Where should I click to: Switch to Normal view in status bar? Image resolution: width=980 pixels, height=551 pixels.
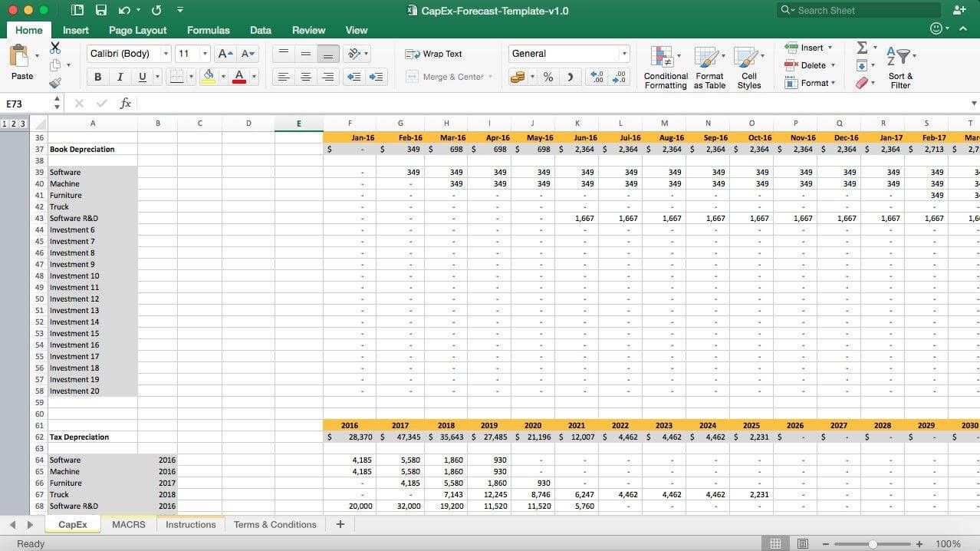pos(776,543)
